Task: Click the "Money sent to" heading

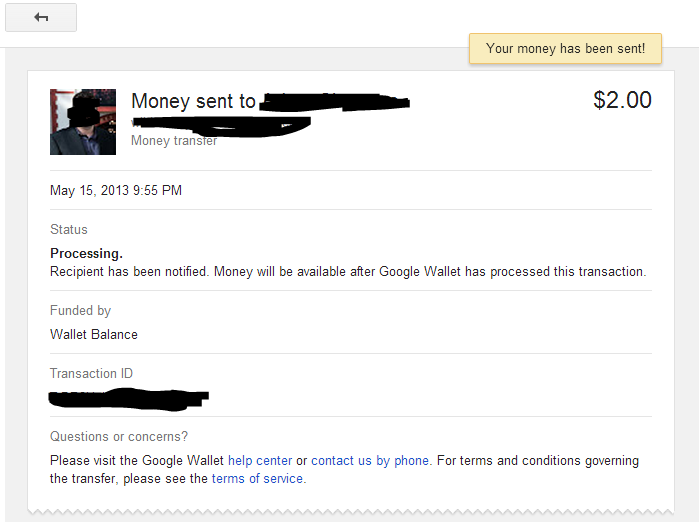Action: tap(193, 101)
